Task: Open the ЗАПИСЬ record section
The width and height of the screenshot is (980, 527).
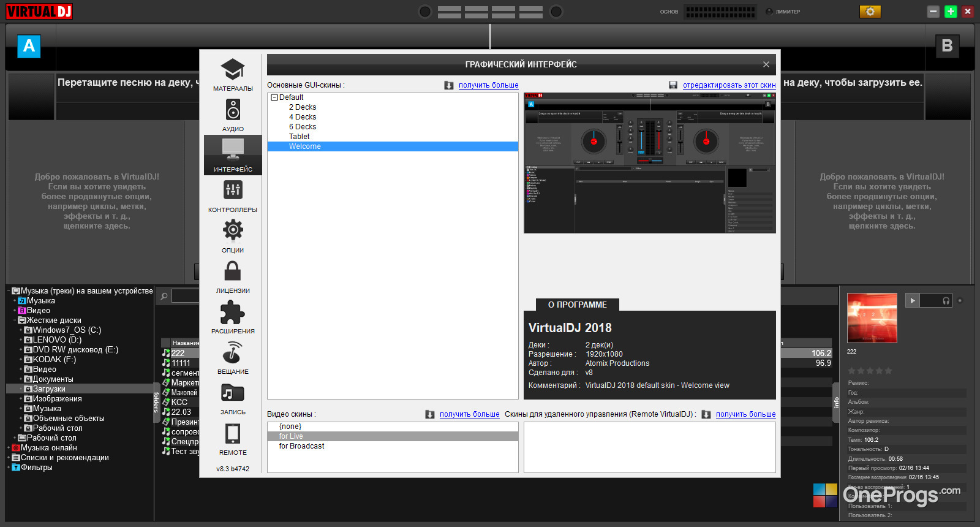Action: [x=233, y=398]
